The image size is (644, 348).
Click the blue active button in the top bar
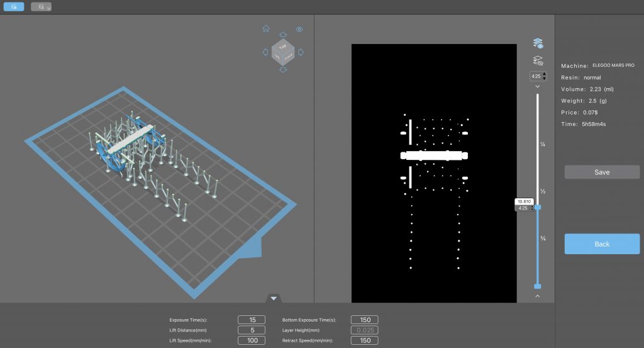(x=14, y=7)
